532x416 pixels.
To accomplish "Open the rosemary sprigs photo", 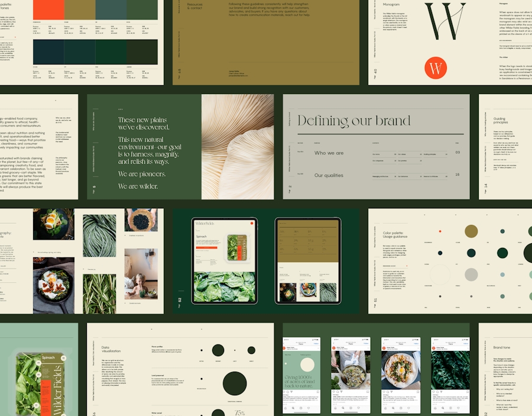I will tap(99, 294).
